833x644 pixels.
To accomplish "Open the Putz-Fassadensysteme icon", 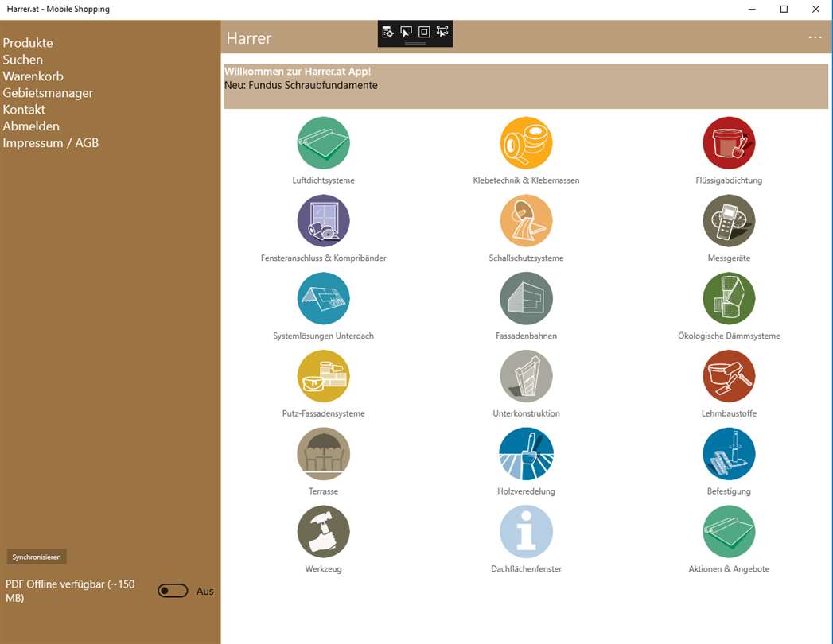I will pyautogui.click(x=323, y=376).
